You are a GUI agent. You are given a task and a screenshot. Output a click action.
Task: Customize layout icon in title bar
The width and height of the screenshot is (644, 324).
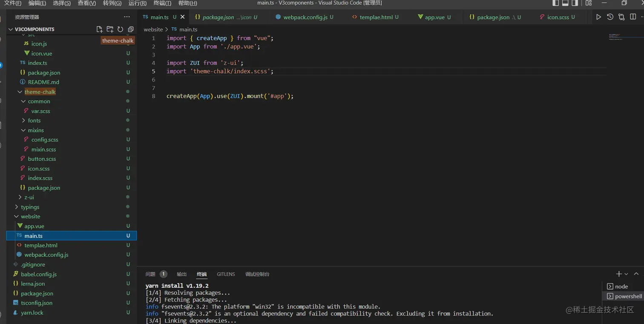[x=589, y=3]
